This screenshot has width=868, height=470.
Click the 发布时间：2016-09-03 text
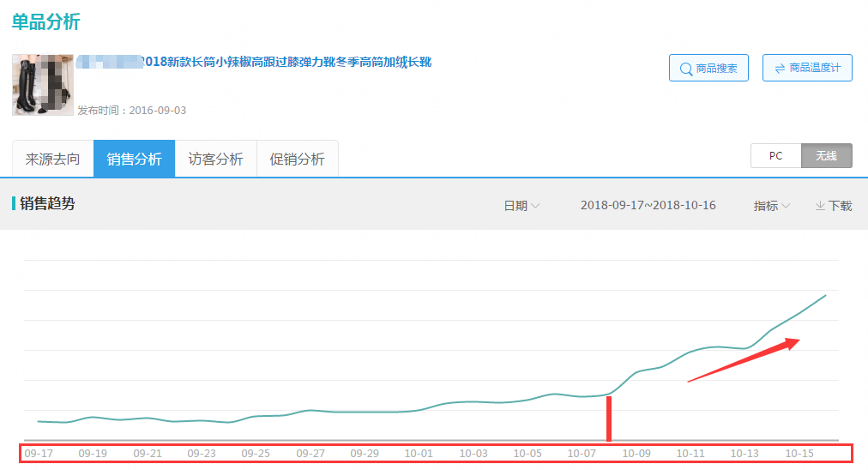[x=132, y=110]
